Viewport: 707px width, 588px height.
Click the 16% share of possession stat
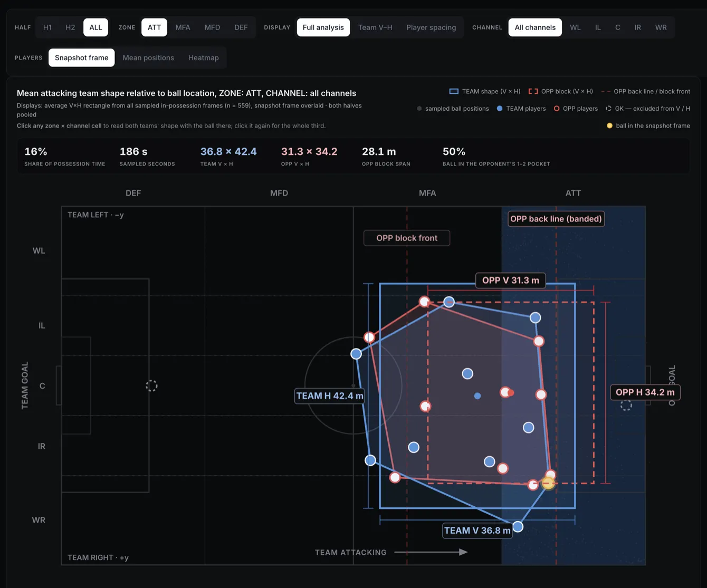[x=64, y=156]
